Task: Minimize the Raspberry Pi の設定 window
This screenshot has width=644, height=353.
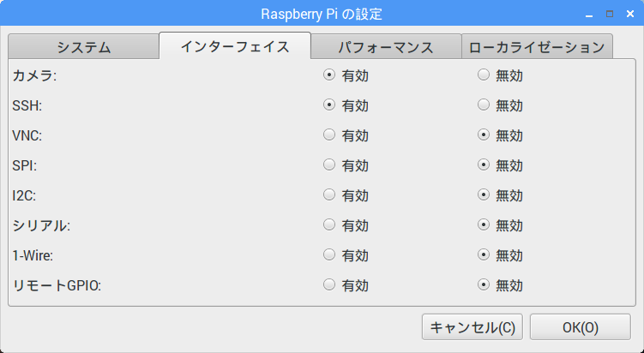Action: tap(589, 15)
